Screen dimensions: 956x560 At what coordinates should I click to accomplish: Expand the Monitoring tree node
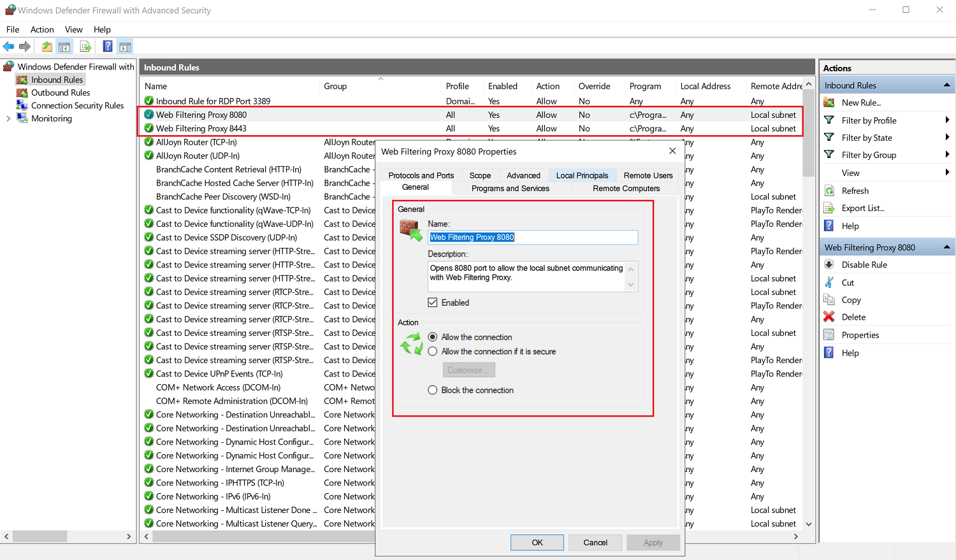[8, 118]
